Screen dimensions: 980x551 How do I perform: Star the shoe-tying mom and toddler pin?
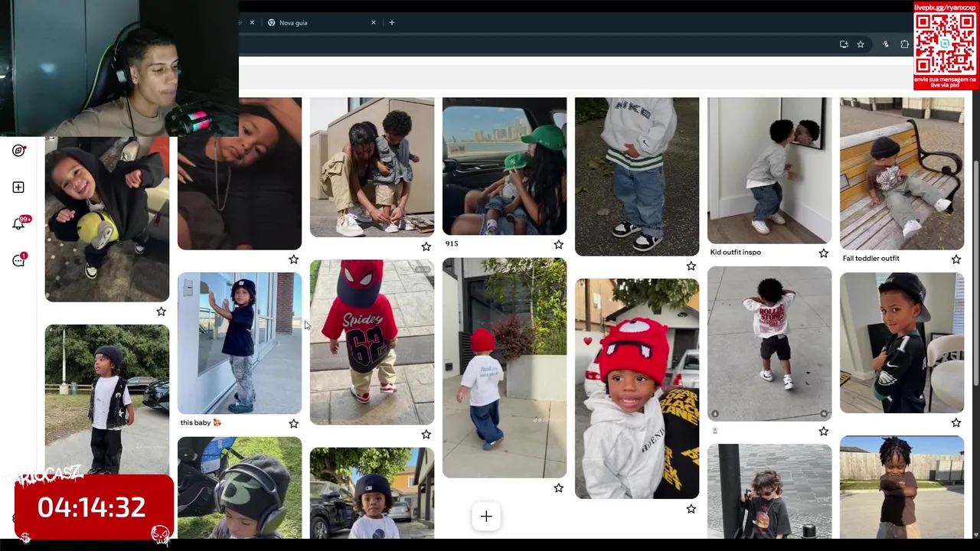(x=426, y=246)
